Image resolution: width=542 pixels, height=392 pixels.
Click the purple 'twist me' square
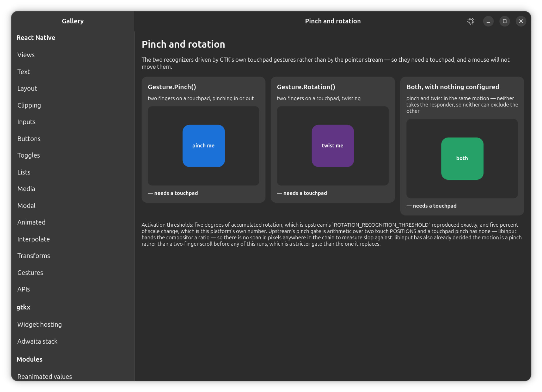pos(333,146)
